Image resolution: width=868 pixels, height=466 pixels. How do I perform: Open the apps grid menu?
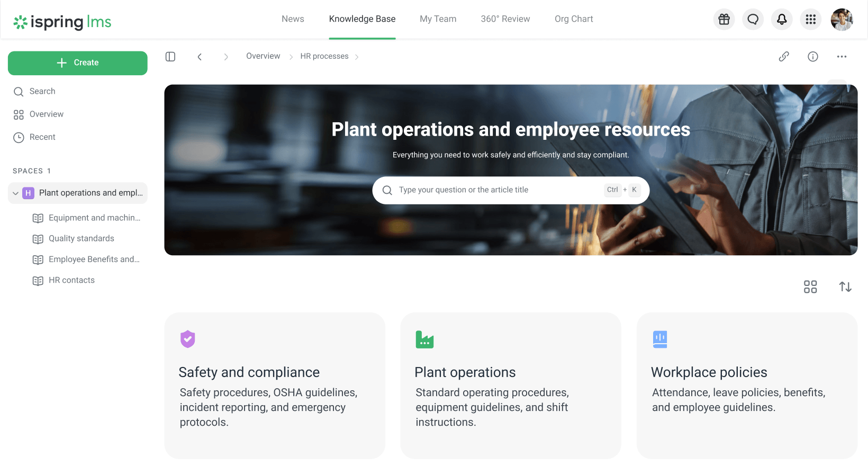tap(810, 20)
